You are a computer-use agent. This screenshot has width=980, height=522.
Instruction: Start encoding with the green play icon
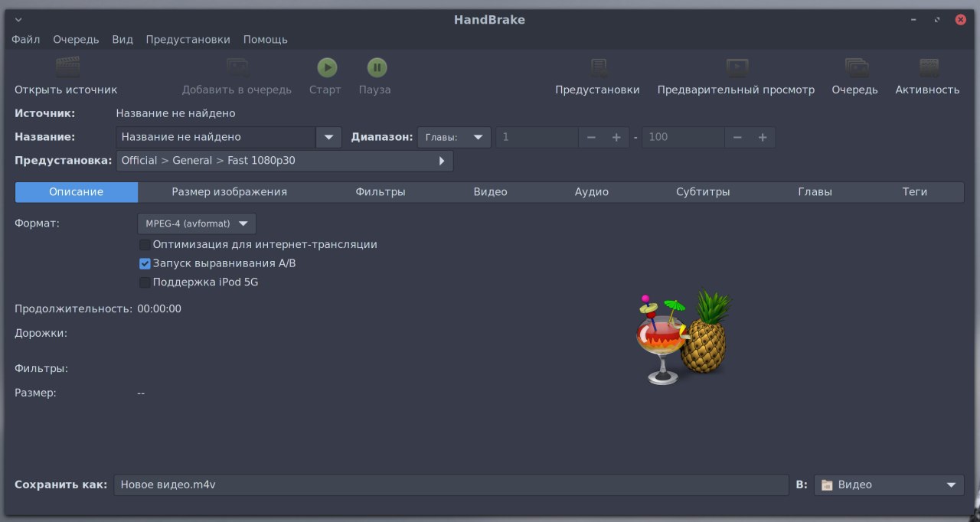tap(327, 67)
